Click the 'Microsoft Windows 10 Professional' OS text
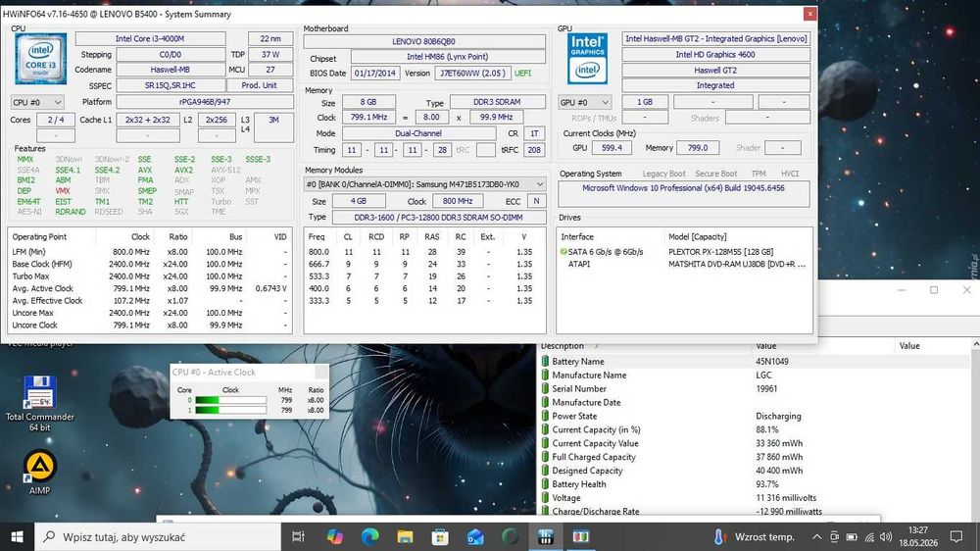 click(x=683, y=187)
